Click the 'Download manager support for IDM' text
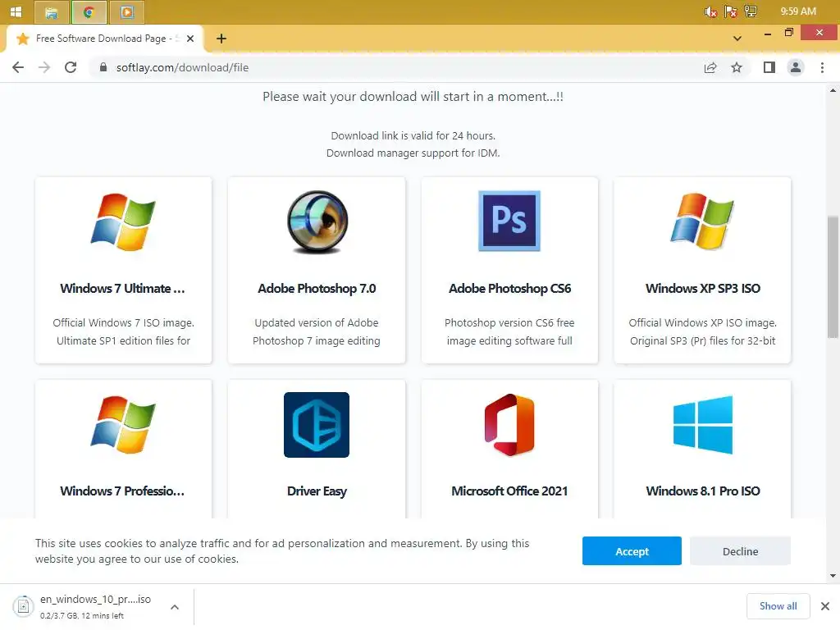 413,153
